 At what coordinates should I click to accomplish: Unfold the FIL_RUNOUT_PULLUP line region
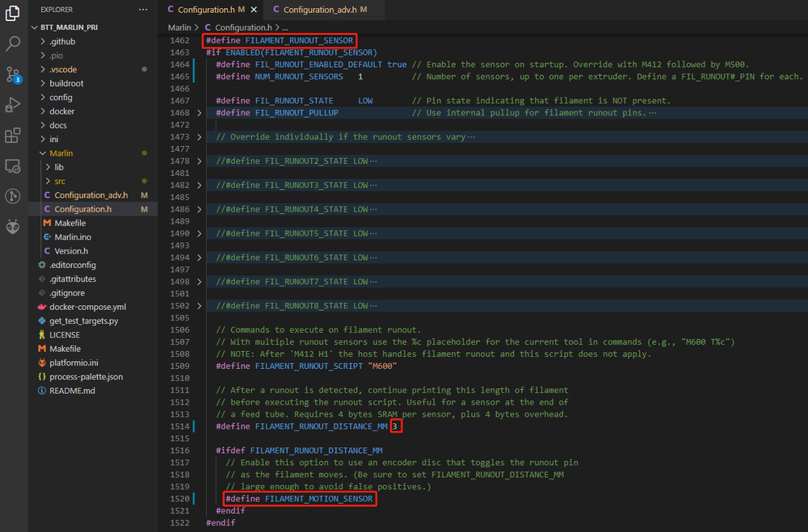pyautogui.click(x=200, y=113)
